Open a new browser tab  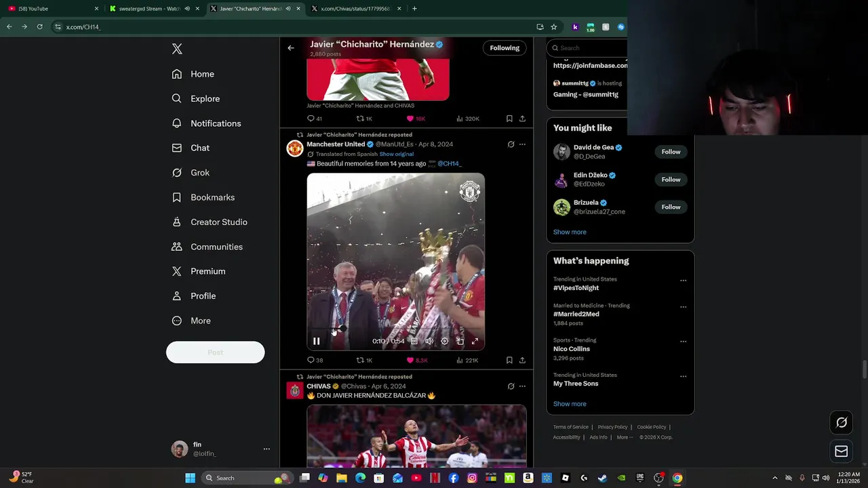414,9
